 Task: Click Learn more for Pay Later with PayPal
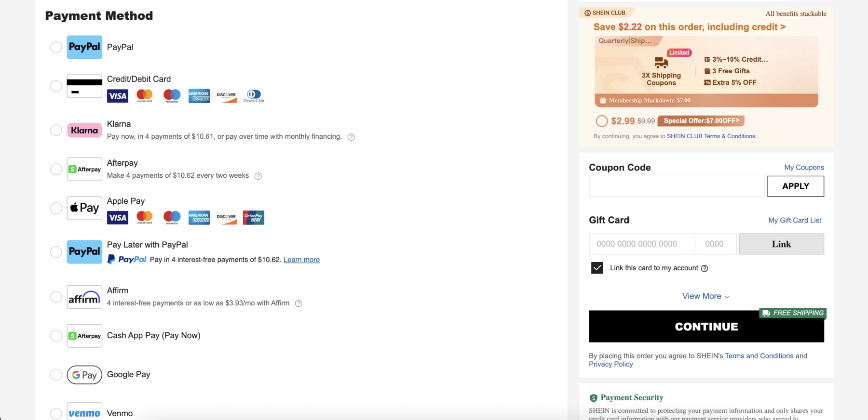[301, 260]
